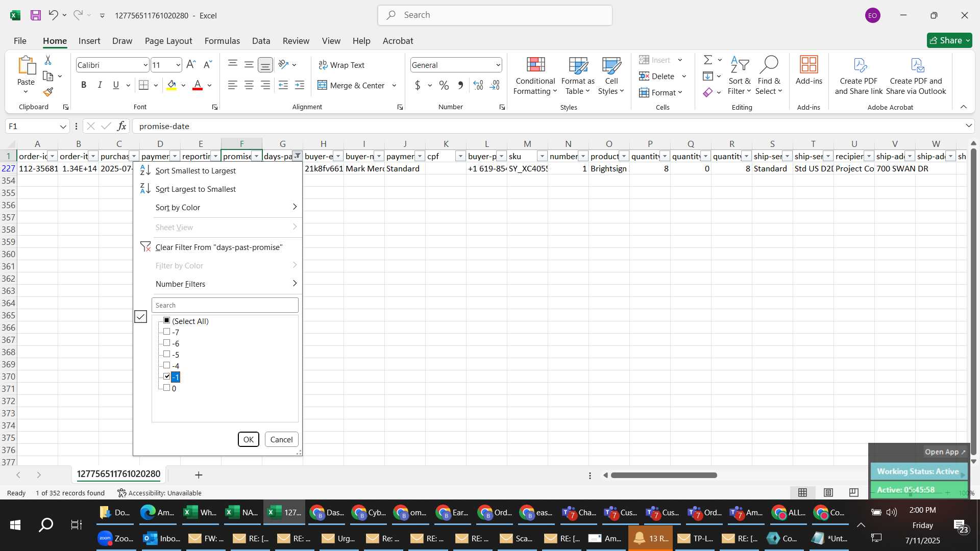This screenshot has height=551, width=980.
Task: Toggle Italic formatting
Action: point(100,85)
